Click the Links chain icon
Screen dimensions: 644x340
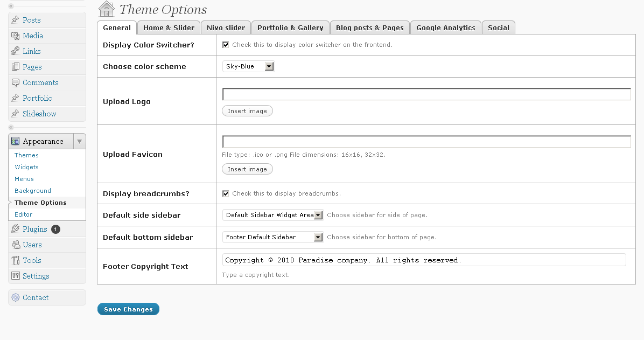[x=15, y=51]
